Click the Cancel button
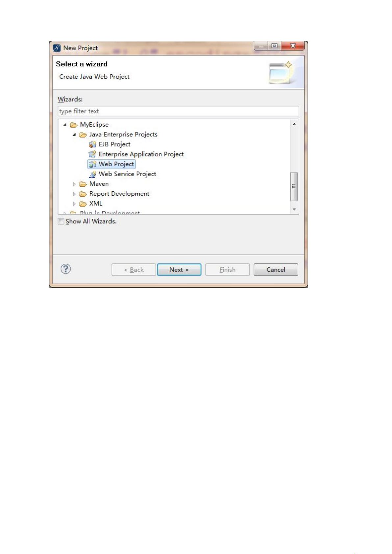 pos(276,270)
